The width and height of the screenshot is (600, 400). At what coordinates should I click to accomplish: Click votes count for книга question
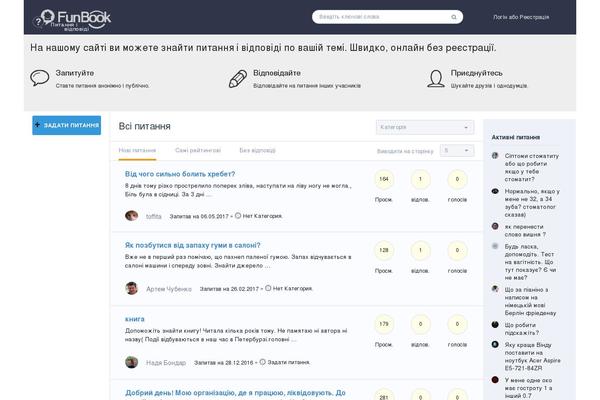pos(457,324)
